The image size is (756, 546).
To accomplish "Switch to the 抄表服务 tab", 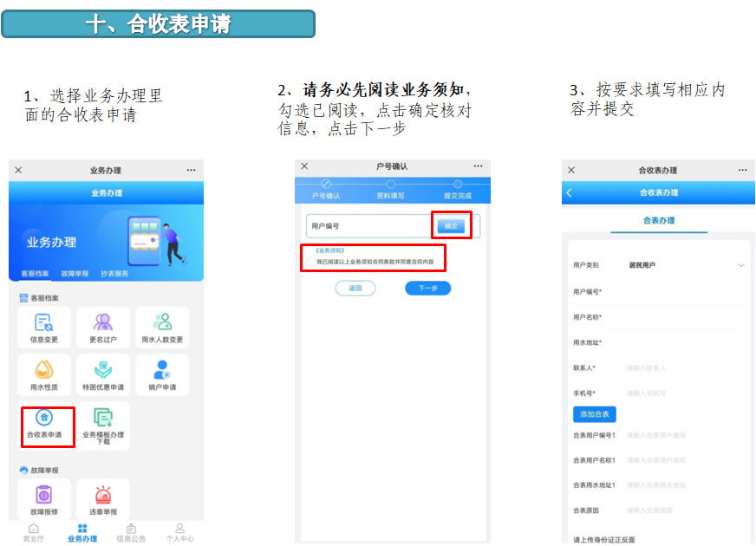I will tap(114, 274).
